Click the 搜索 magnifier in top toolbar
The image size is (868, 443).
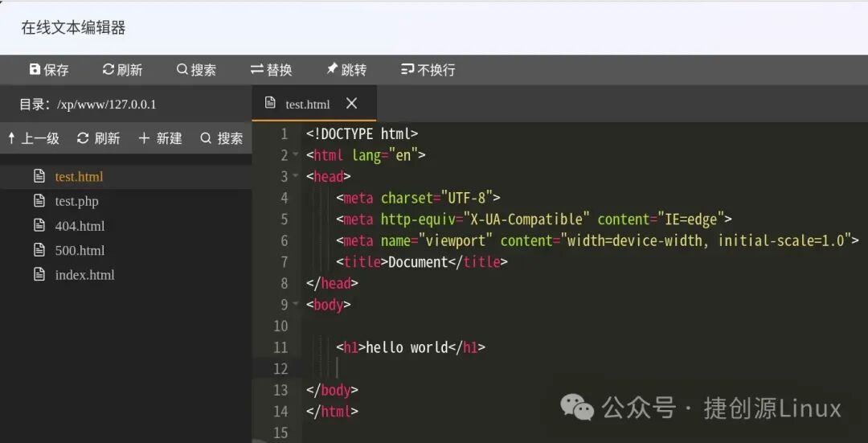(x=182, y=69)
